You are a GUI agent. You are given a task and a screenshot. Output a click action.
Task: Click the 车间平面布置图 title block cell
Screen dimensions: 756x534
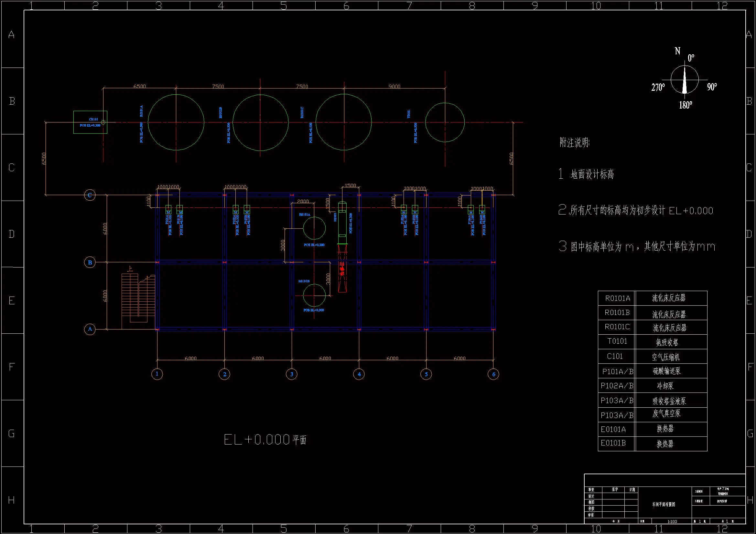click(x=664, y=504)
